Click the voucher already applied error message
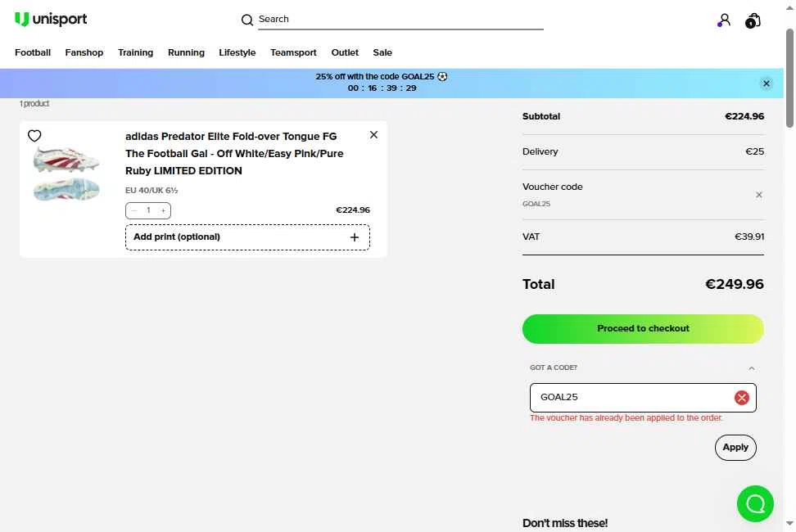This screenshot has height=532, width=796. tap(626, 418)
